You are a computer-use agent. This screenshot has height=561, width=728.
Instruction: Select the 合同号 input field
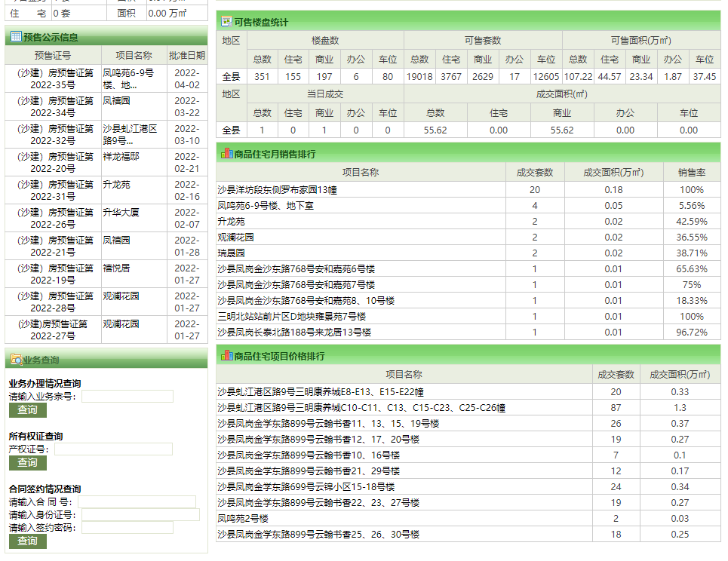[137, 501]
